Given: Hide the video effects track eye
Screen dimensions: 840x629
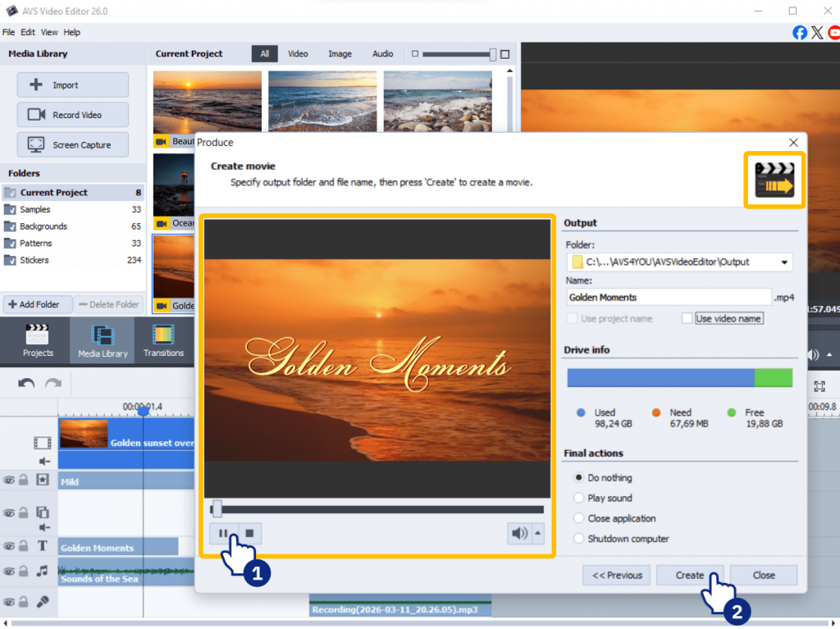Looking at the screenshot, I should coord(8,480).
